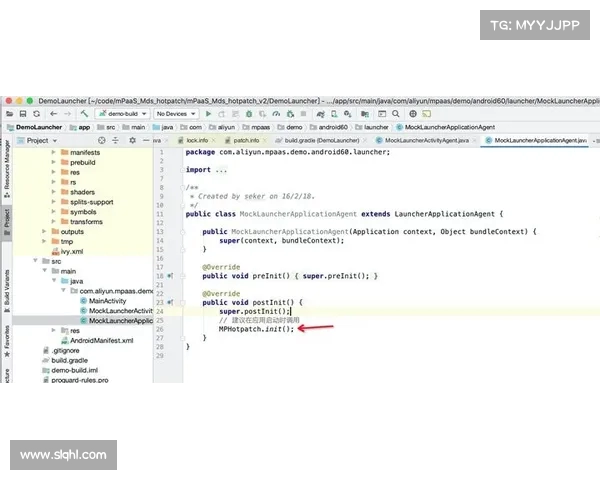Select demo-build.iml file in tree
The height and width of the screenshot is (480, 600).
[x=70, y=370]
